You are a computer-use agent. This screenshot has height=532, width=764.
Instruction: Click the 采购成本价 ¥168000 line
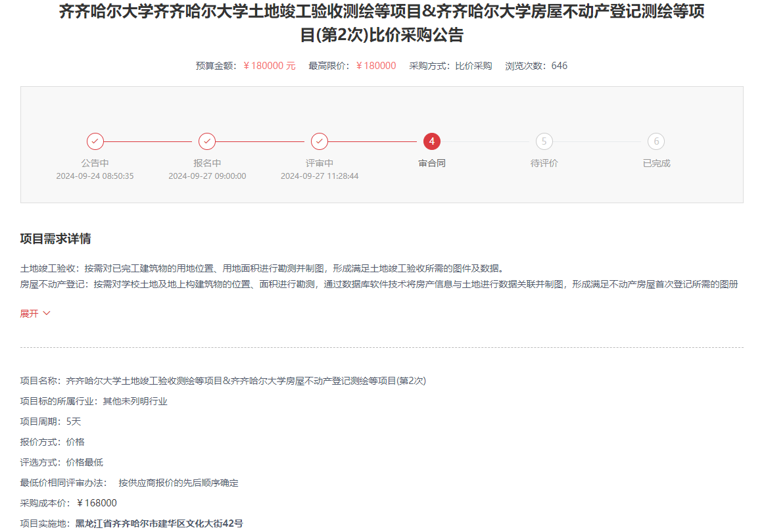[x=68, y=503]
